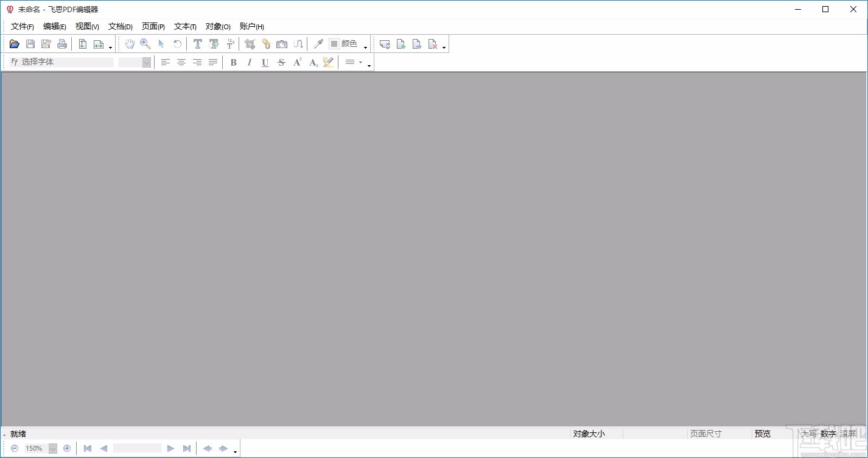Set text alignment to center
The height and width of the screenshot is (458, 868).
point(181,62)
